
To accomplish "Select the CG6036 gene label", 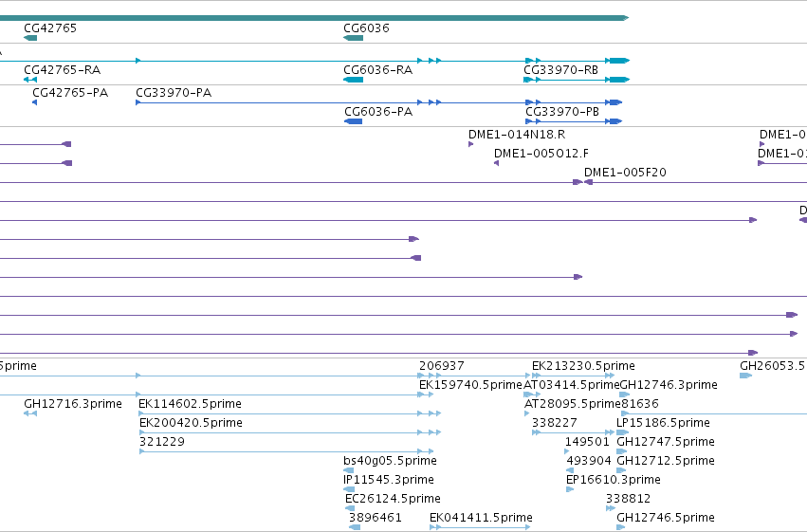I will (366, 28).
